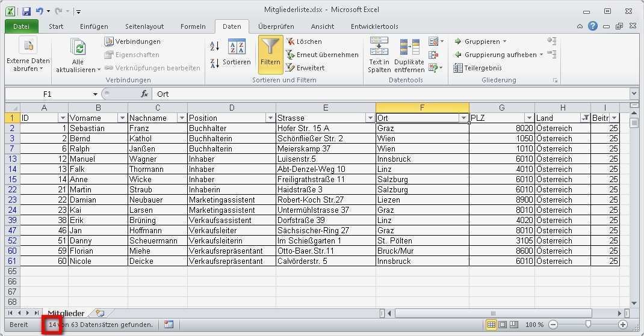
Task: Open Externe Daten abrufen
Action: point(28,55)
